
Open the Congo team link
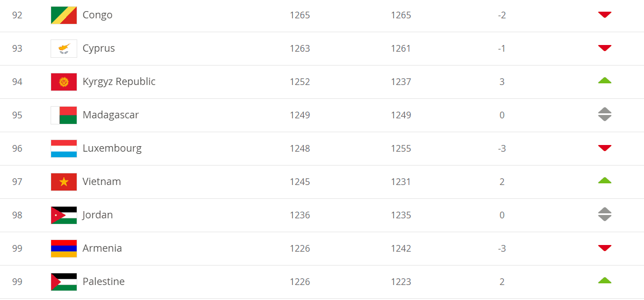point(97,15)
